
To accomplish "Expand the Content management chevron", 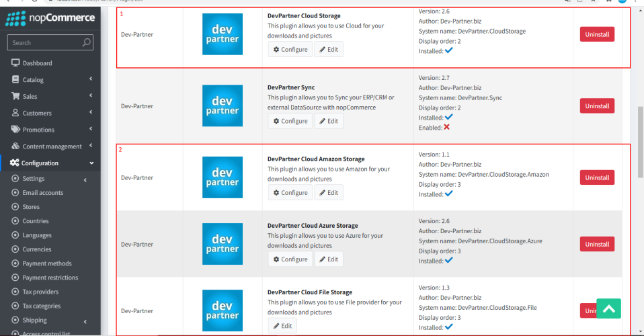I will 91,145.
